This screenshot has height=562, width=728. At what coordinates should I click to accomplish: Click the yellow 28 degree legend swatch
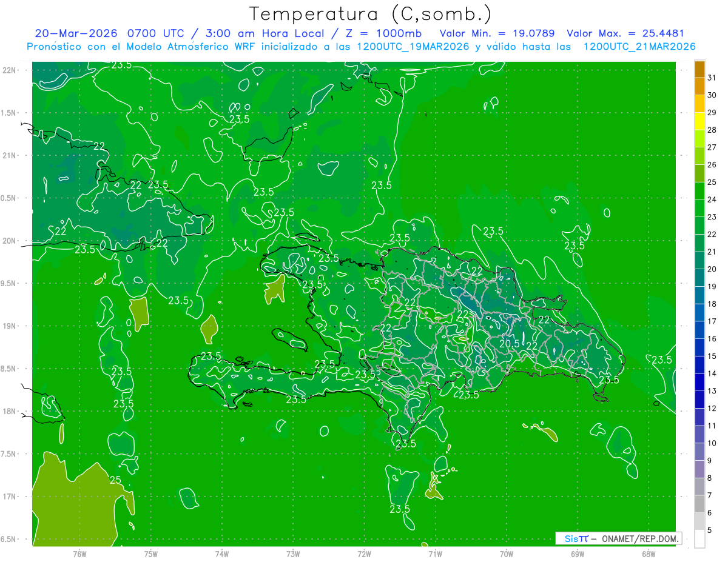tap(699, 122)
